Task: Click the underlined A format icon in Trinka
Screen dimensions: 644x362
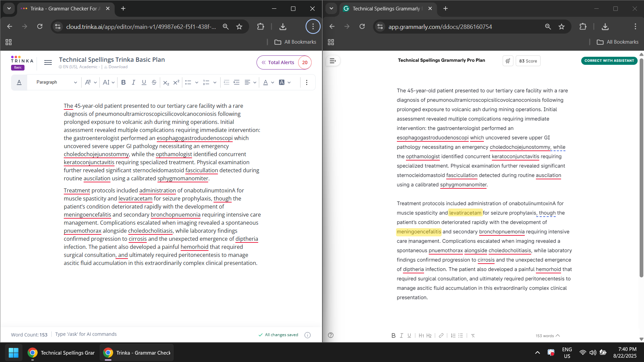Action: point(19,82)
